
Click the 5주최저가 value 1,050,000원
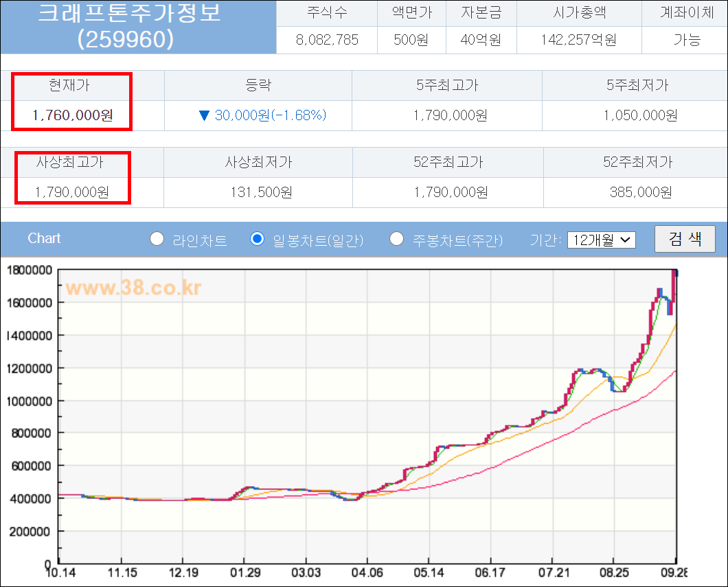click(x=641, y=115)
